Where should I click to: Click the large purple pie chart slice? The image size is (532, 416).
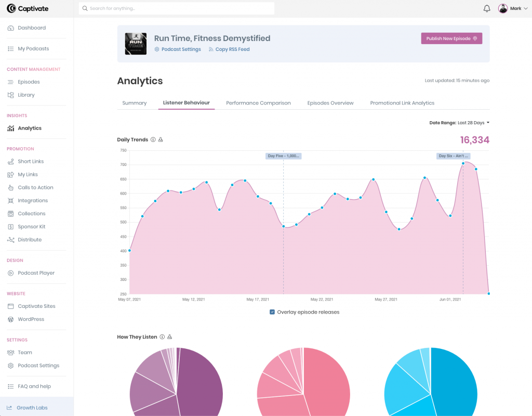tap(203, 382)
